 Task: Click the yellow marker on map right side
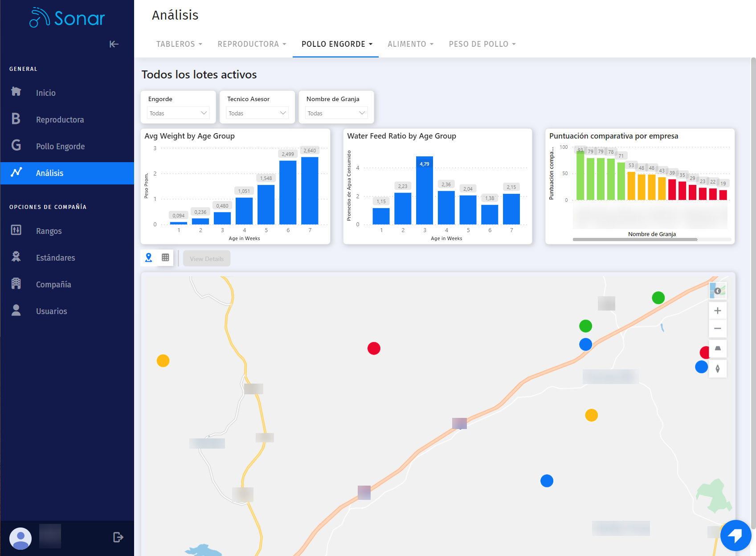tap(591, 415)
